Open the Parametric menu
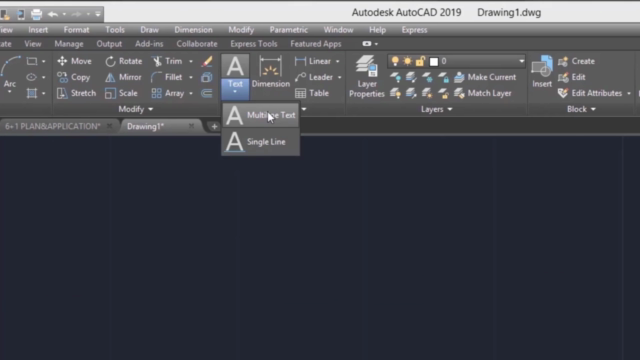This screenshot has height=360, width=640. (289, 30)
